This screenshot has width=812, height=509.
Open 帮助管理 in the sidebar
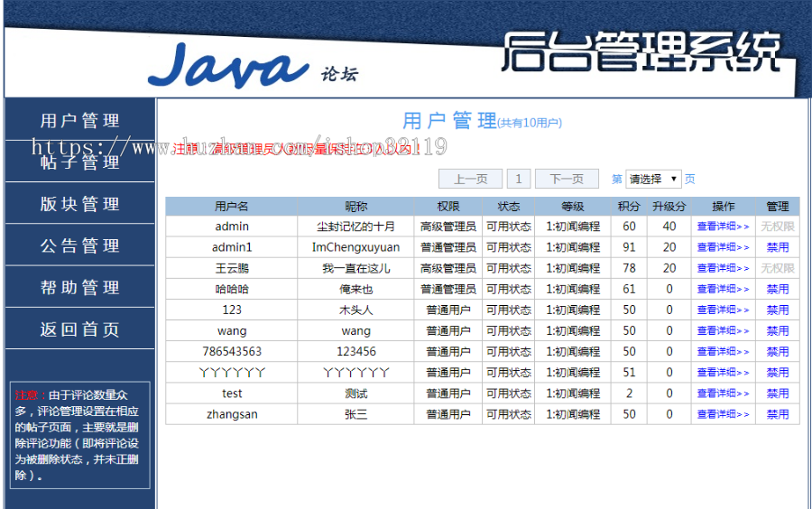coord(79,287)
